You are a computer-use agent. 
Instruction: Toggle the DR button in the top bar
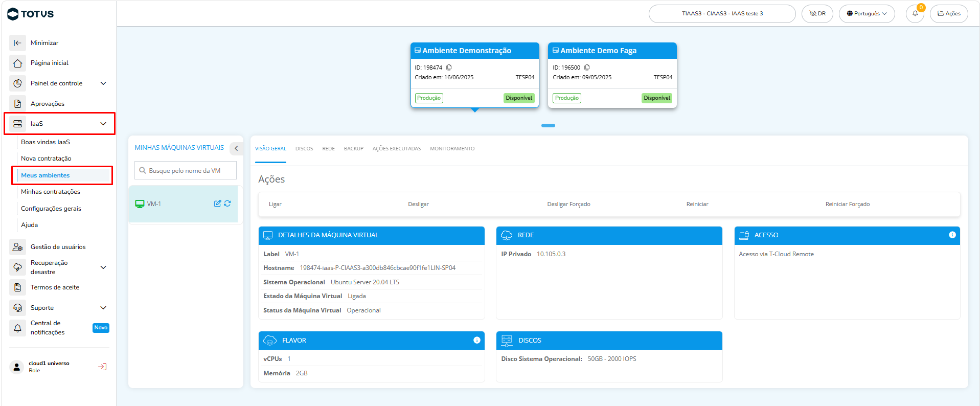point(817,14)
